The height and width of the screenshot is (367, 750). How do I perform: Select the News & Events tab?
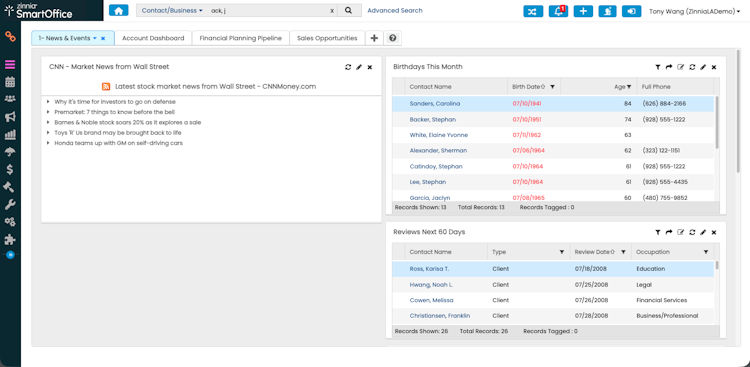point(65,38)
